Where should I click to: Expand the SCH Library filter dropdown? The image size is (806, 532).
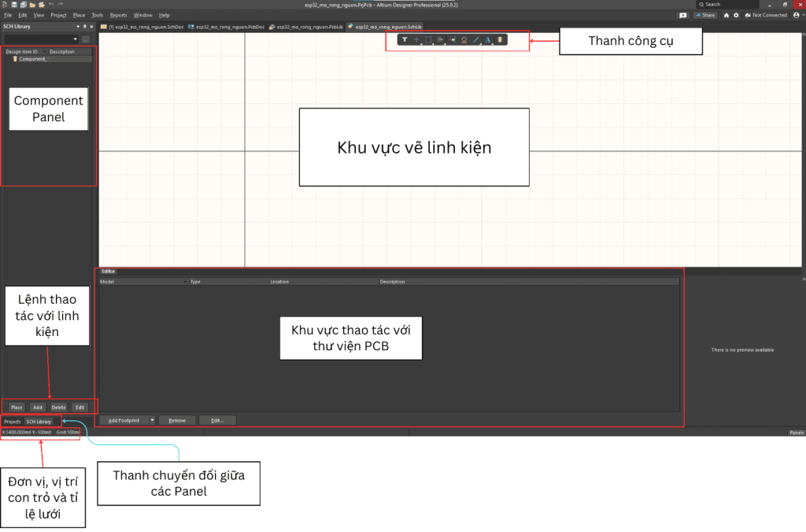(x=76, y=39)
